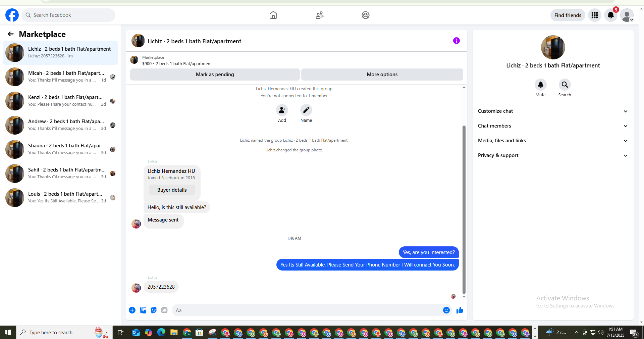Open the Micah conversation
Viewport: 644px width, 339px height.
point(60,77)
